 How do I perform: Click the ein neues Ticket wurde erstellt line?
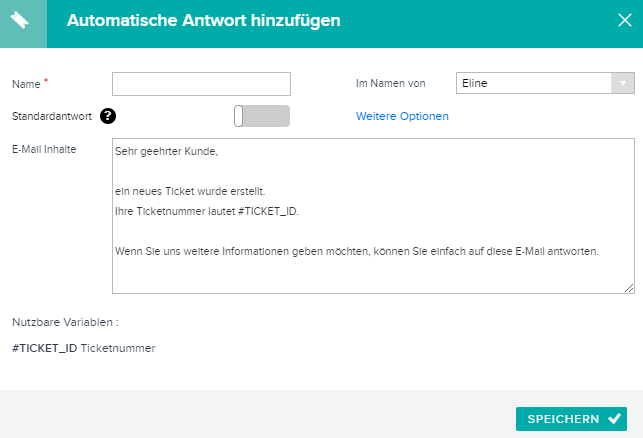(190, 191)
